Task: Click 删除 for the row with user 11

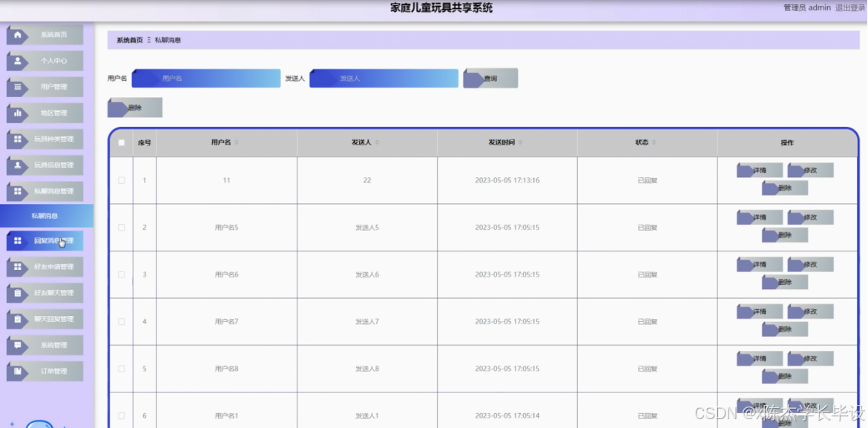Action: click(x=785, y=188)
